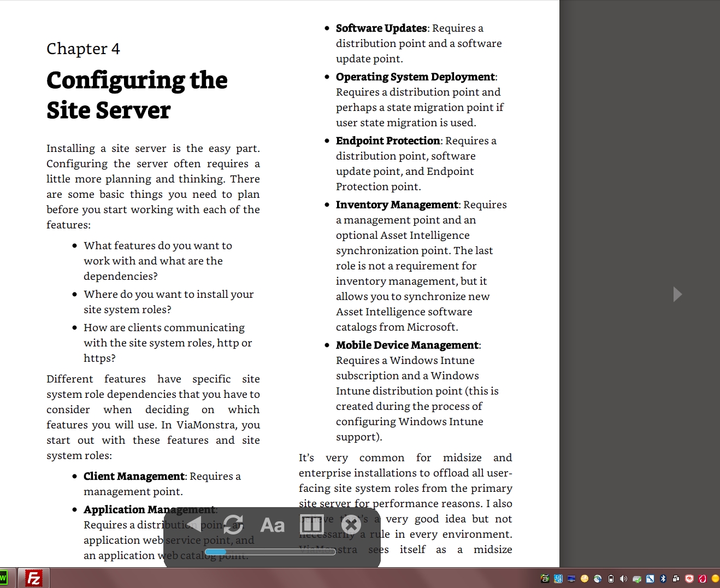Click the 'Endpoint Protection' bold term
The width and height of the screenshot is (720, 588).
387,141
